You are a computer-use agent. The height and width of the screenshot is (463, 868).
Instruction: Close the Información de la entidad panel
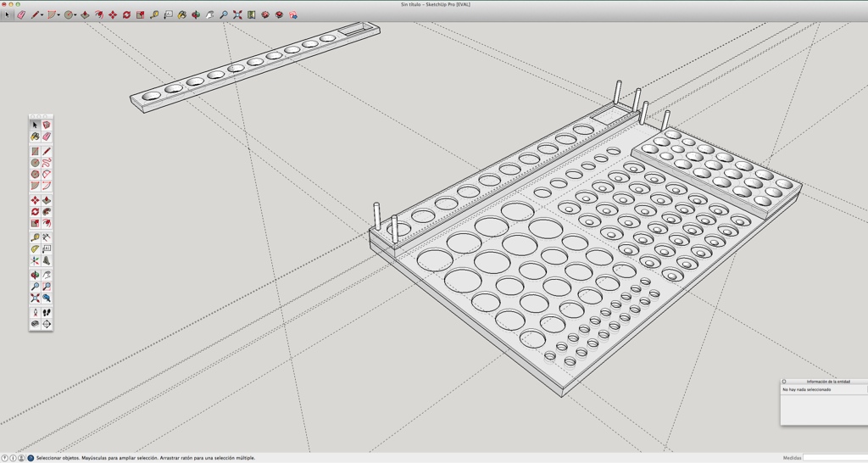(x=784, y=382)
